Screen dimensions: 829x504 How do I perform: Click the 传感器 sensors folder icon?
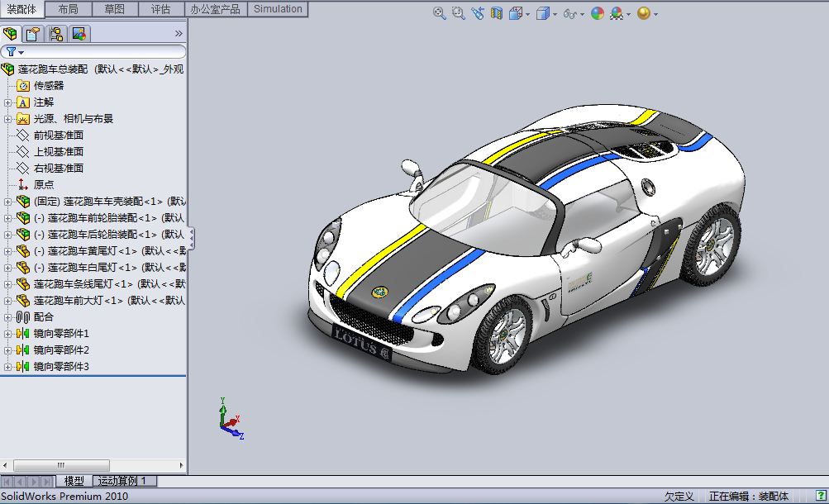click(x=23, y=86)
